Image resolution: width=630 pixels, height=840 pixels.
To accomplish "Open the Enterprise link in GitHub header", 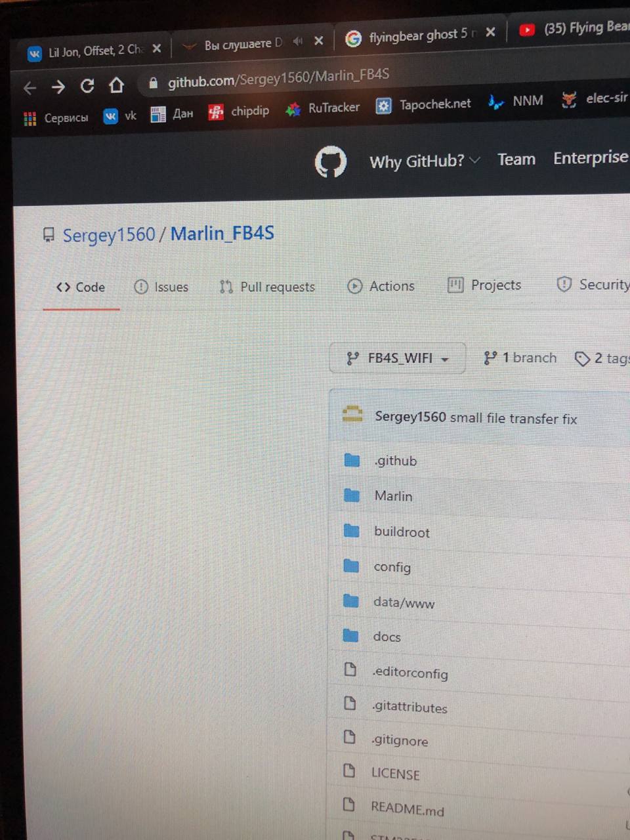I will pos(591,158).
